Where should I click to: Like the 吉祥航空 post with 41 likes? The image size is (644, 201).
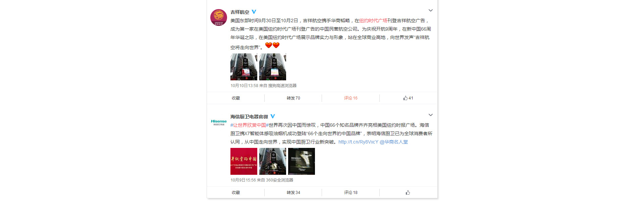tap(408, 98)
